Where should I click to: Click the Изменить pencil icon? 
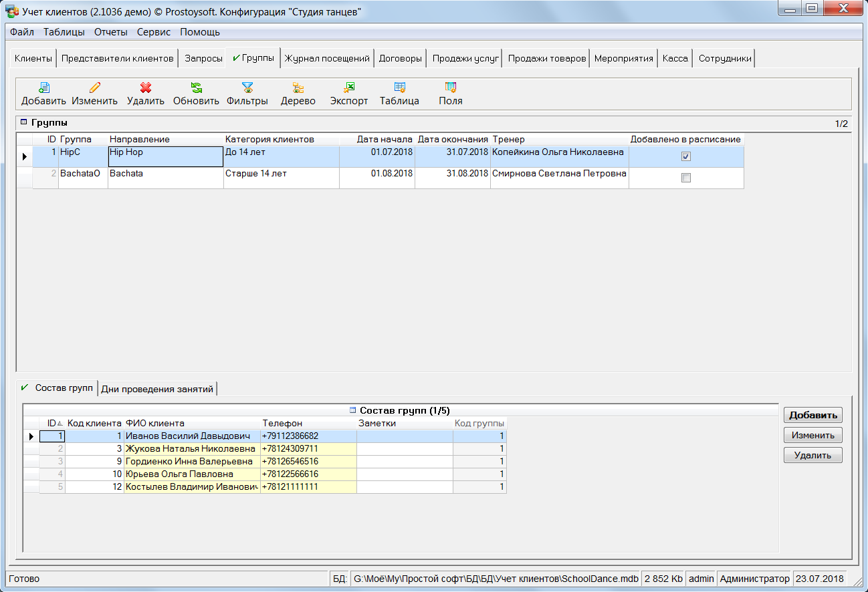point(95,88)
